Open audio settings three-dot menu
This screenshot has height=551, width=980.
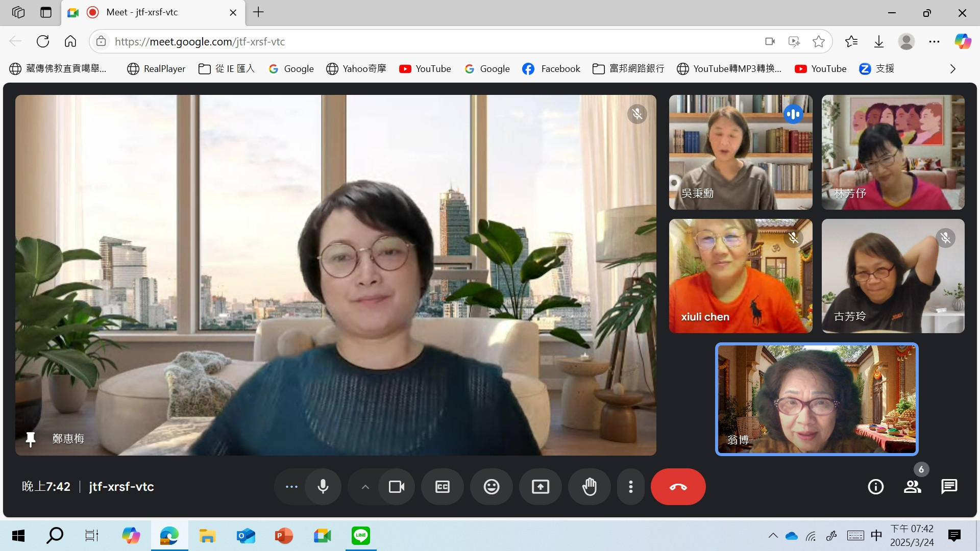291,487
